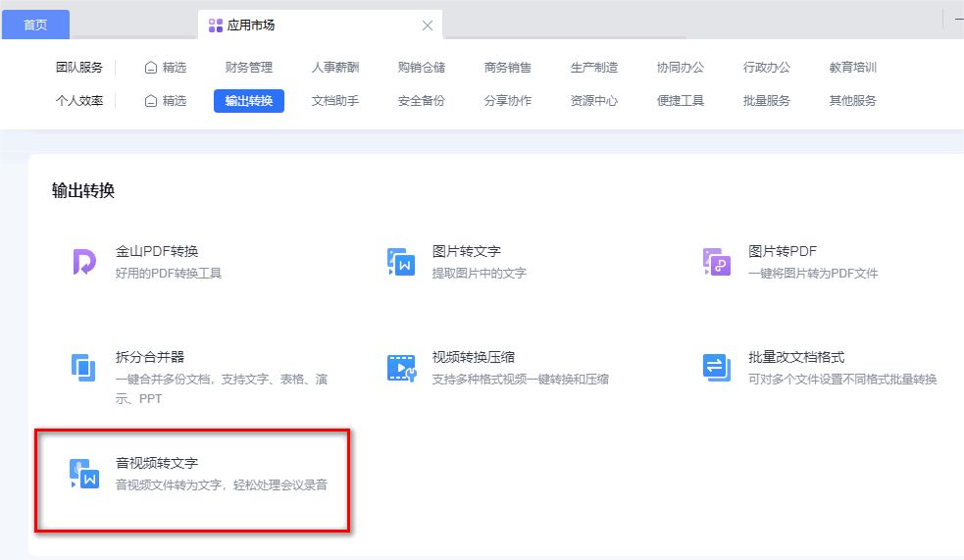The height and width of the screenshot is (560, 964).
Task: Open the 商务销售 category
Action: coord(507,67)
